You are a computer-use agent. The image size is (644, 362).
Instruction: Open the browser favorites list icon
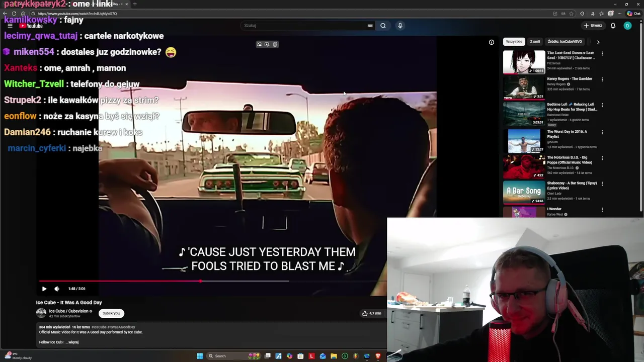click(x=601, y=14)
